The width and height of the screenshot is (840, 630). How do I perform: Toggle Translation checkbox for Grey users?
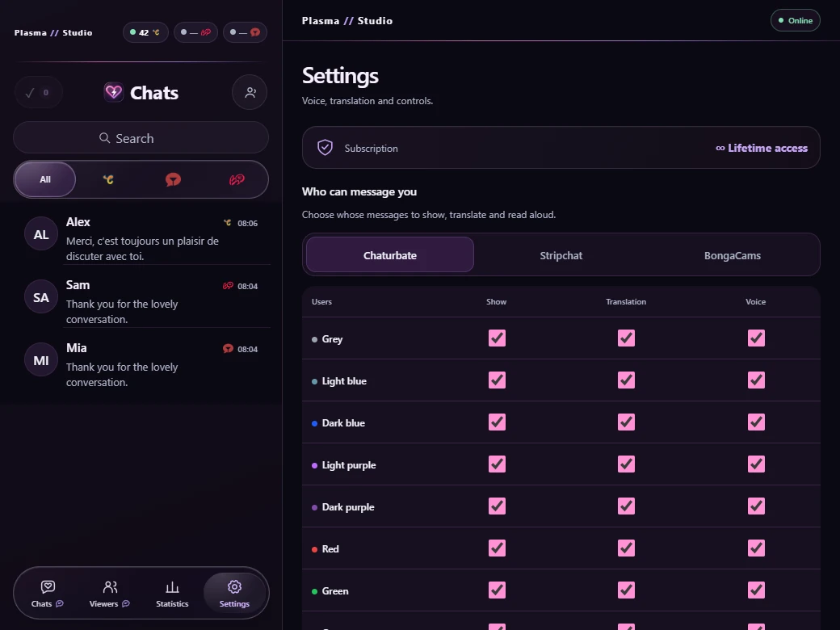point(626,338)
